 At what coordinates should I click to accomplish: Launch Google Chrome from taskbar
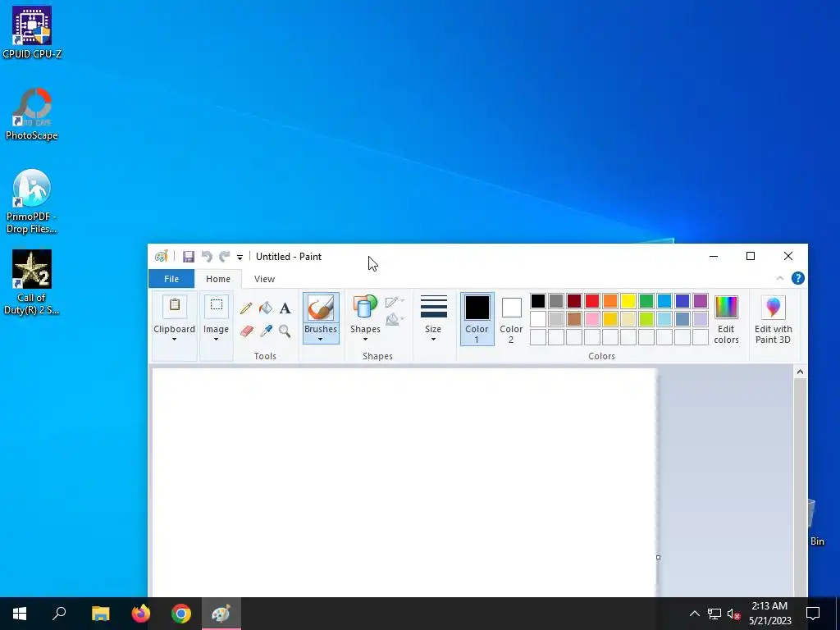(181, 614)
